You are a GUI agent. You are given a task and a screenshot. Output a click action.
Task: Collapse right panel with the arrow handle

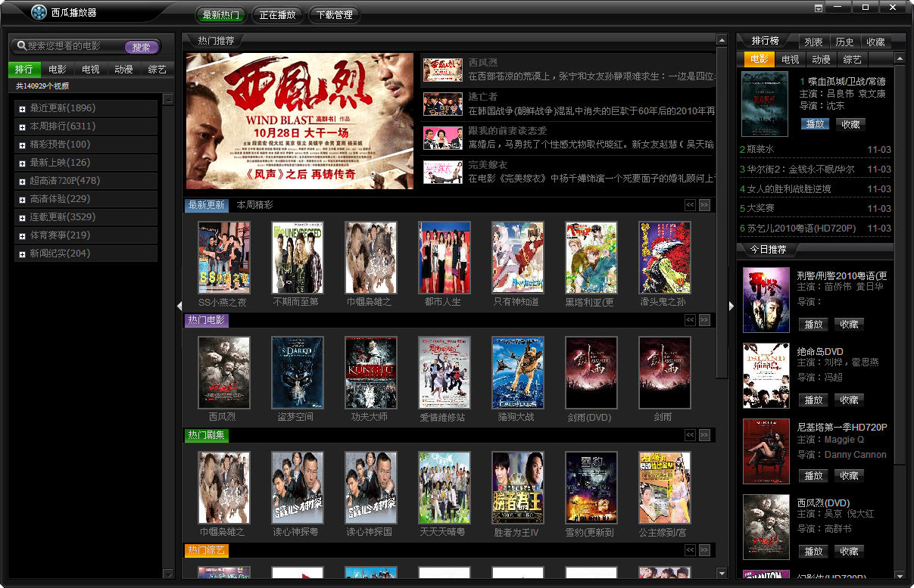[732, 306]
